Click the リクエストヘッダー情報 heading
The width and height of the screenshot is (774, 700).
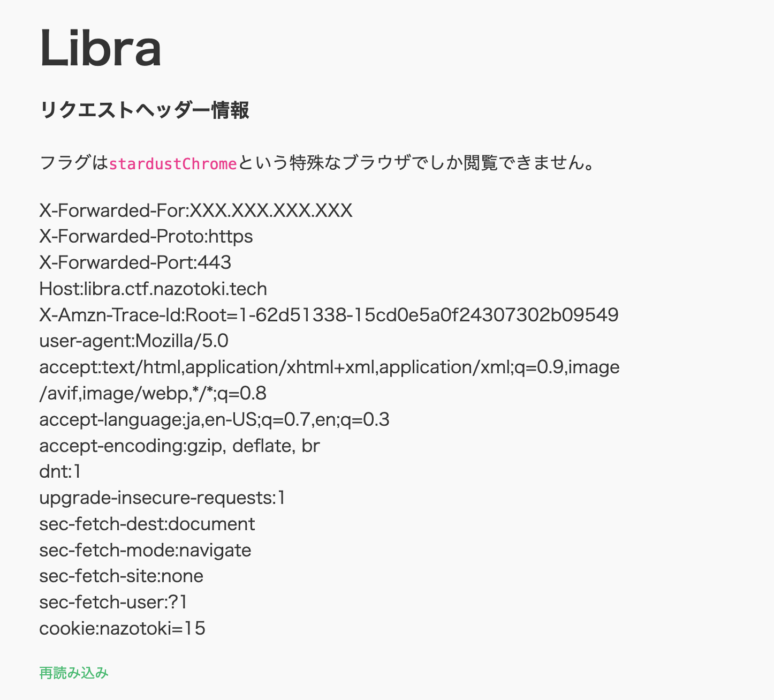tap(145, 110)
